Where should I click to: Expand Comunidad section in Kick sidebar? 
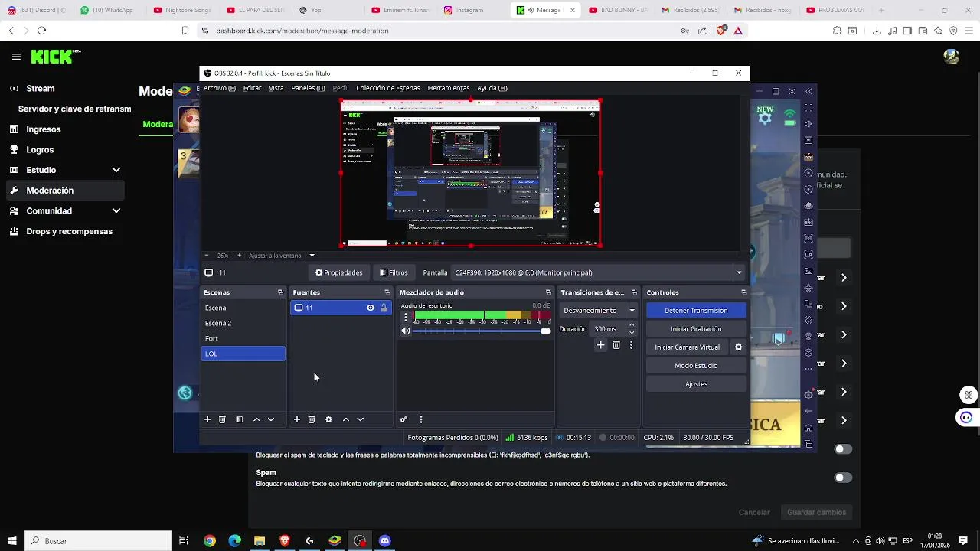(x=116, y=210)
